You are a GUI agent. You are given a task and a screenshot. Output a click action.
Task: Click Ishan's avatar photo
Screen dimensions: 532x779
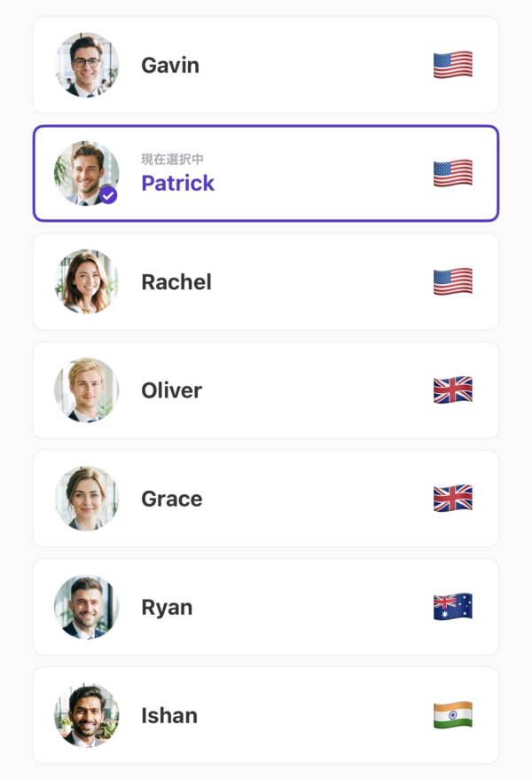pyautogui.click(x=86, y=715)
